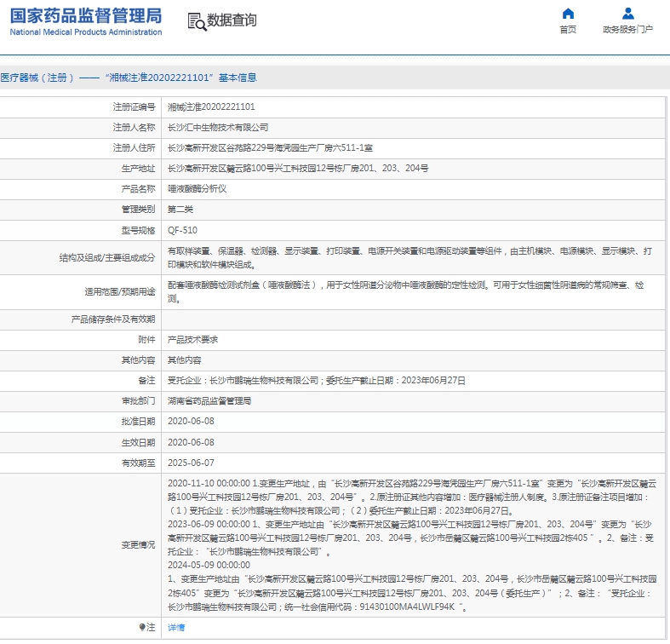Screen dimensions: 670x644
Task: Click the 管理类别 label
Action: (138, 209)
